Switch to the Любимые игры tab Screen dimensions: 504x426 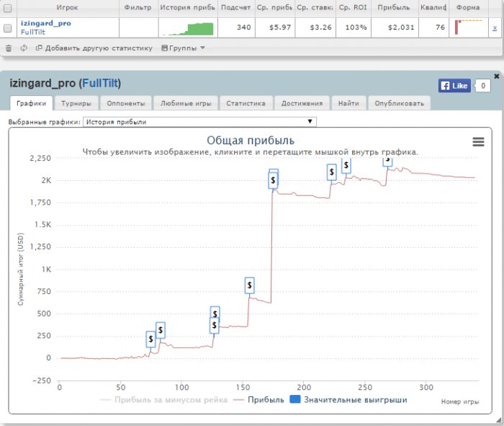(186, 103)
